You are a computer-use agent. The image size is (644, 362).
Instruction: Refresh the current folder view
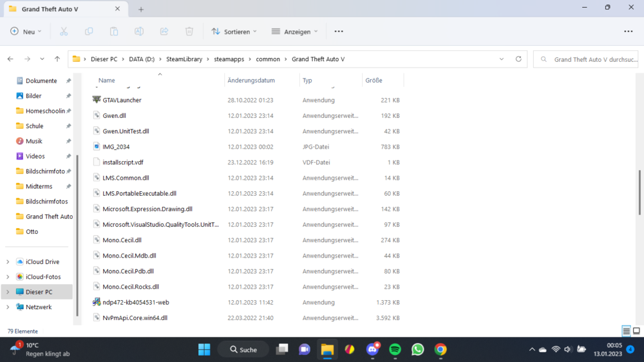click(518, 59)
